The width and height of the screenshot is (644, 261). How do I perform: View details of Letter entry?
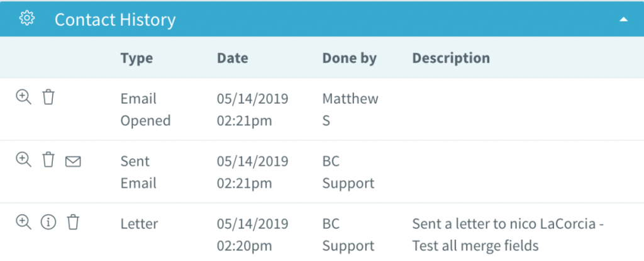[23, 223]
